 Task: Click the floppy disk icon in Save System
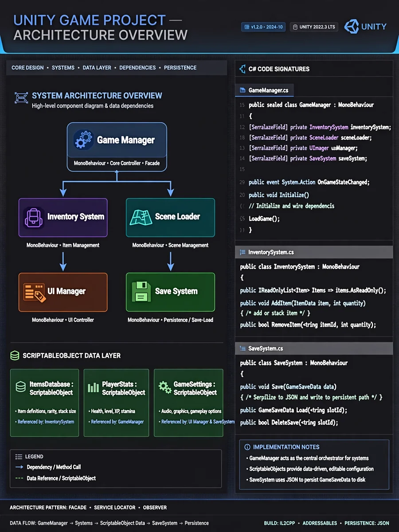[x=141, y=292]
